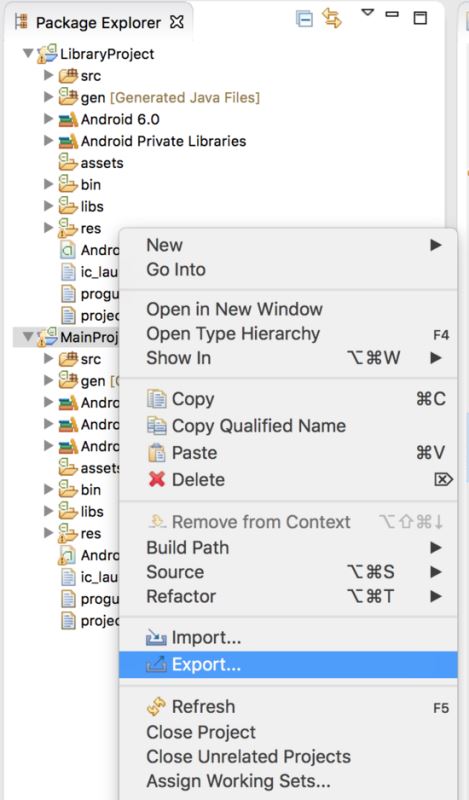Toggle Link with Editor arrows icon

point(332,18)
